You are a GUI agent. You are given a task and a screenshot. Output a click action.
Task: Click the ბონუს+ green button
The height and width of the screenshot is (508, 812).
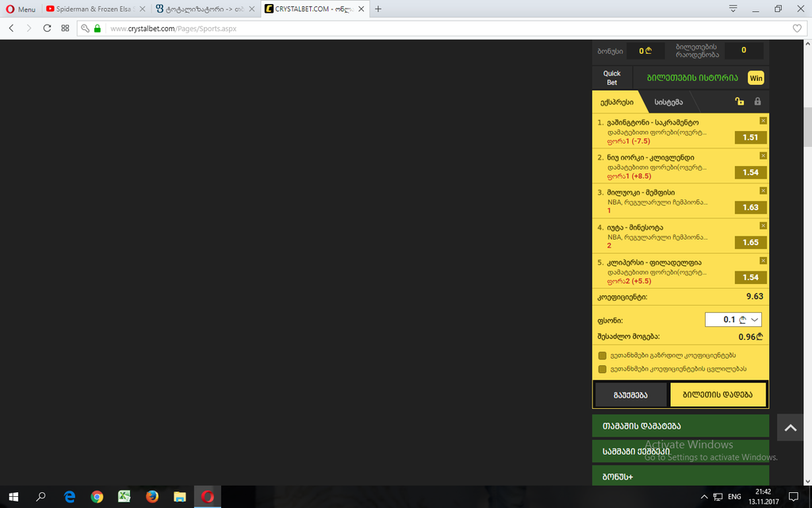(x=680, y=476)
